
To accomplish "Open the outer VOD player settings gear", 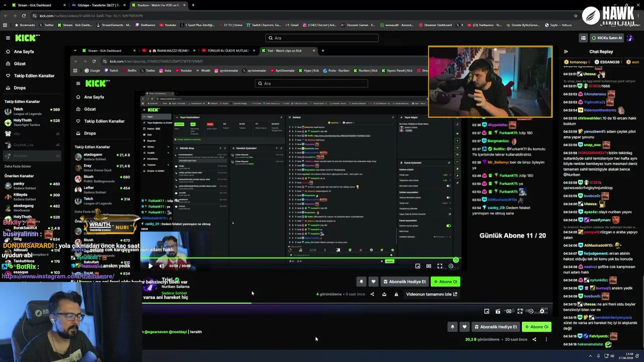I will [542, 311].
